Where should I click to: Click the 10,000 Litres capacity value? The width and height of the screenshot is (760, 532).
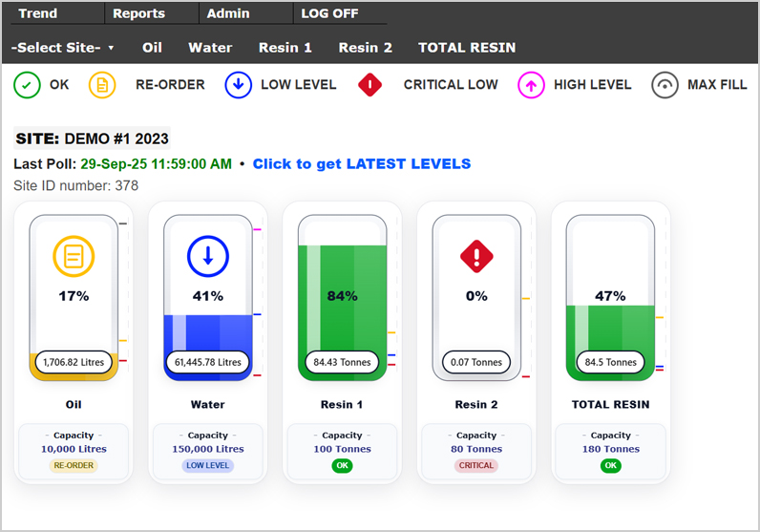click(x=74, y=449)
